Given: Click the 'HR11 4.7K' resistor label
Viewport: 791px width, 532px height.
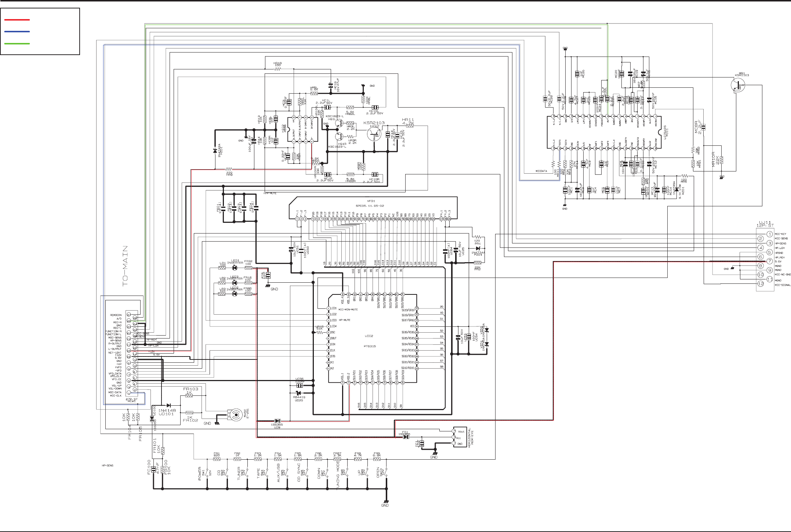Looking at the screenshot, I should [x=408, y=121].
